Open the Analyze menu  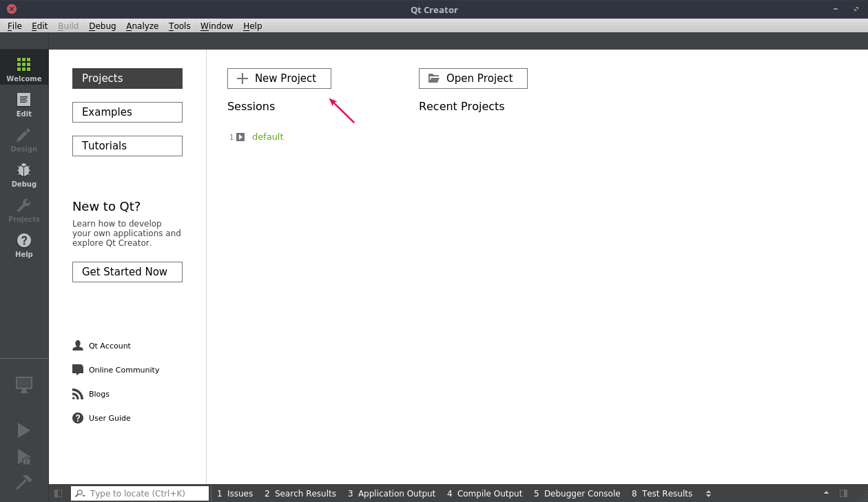click(x=142, y=25)
